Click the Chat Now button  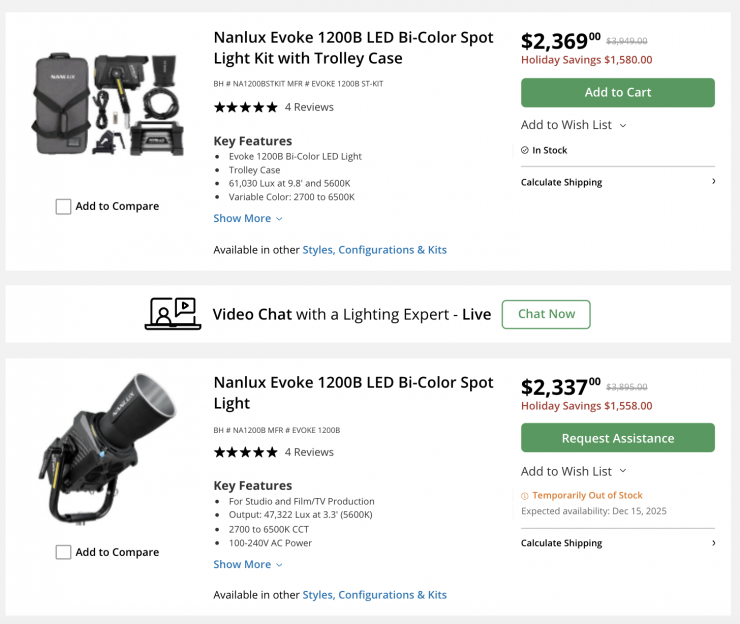pos(546,314)
